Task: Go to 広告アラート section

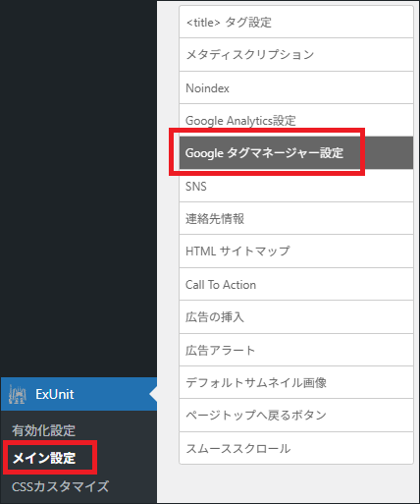Action: pyautogui.click(x=296, y=350)
